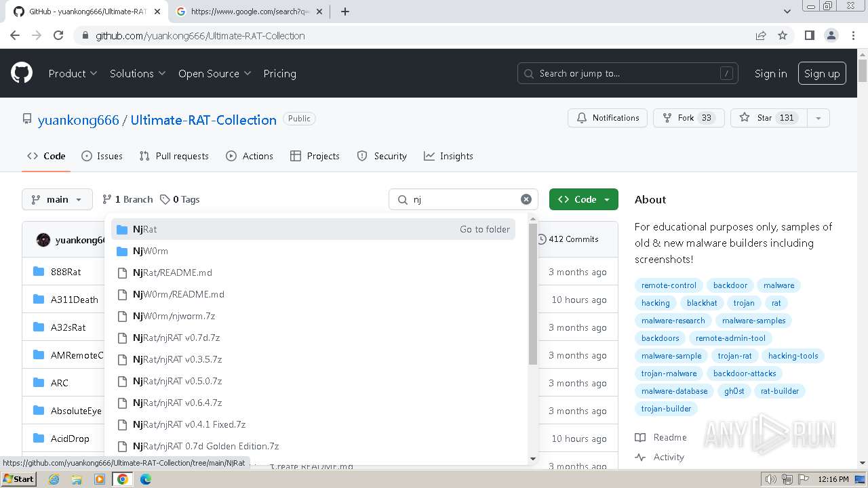Select njRAT 0.7d Golden Edition.7z result
Viewport: 868px width, 488px height.
(313, 446)
